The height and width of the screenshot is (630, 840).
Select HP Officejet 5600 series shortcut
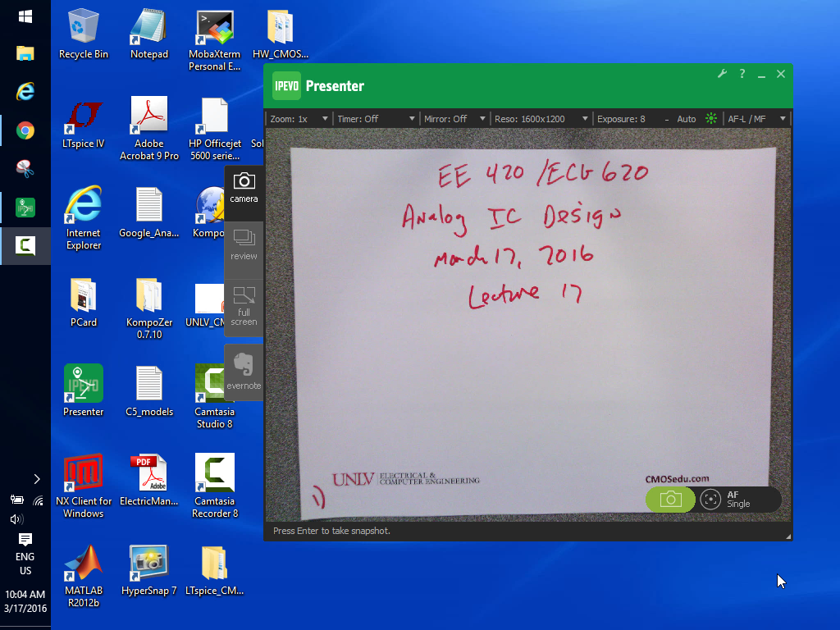pos(214,129)
